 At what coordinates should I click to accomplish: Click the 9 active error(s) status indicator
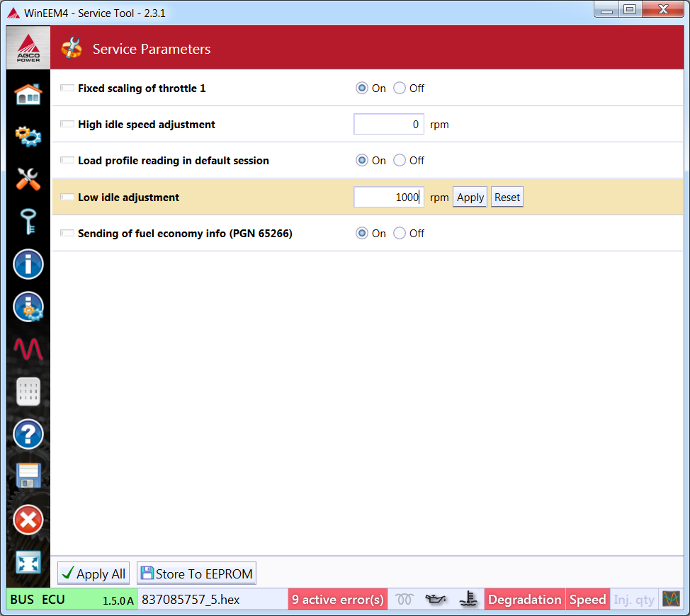click(x=338, y=600)
